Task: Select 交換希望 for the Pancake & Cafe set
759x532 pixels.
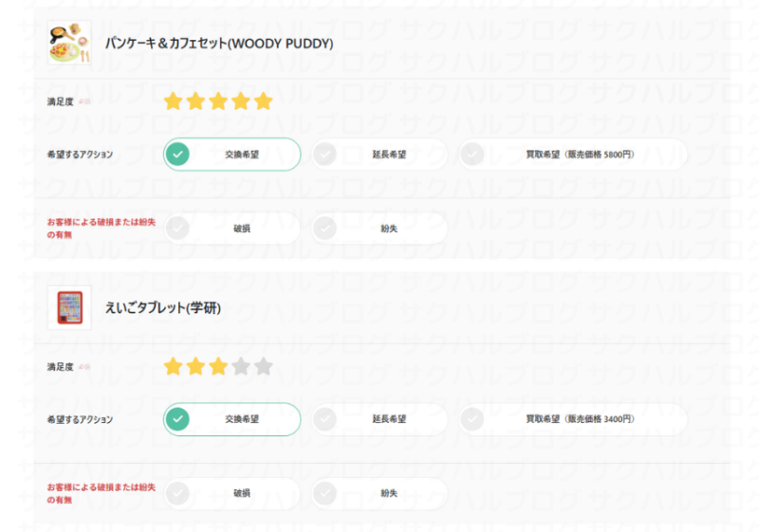Action: pyautogui.click(x=231, y=155)
